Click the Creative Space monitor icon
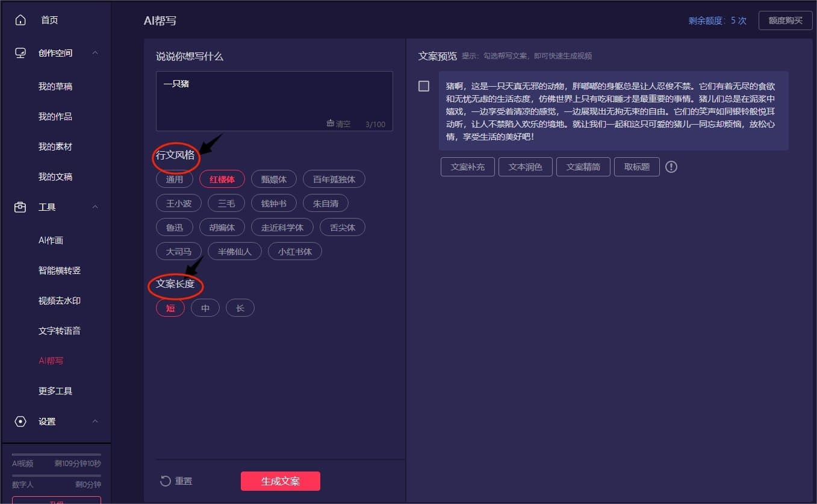 20,53
